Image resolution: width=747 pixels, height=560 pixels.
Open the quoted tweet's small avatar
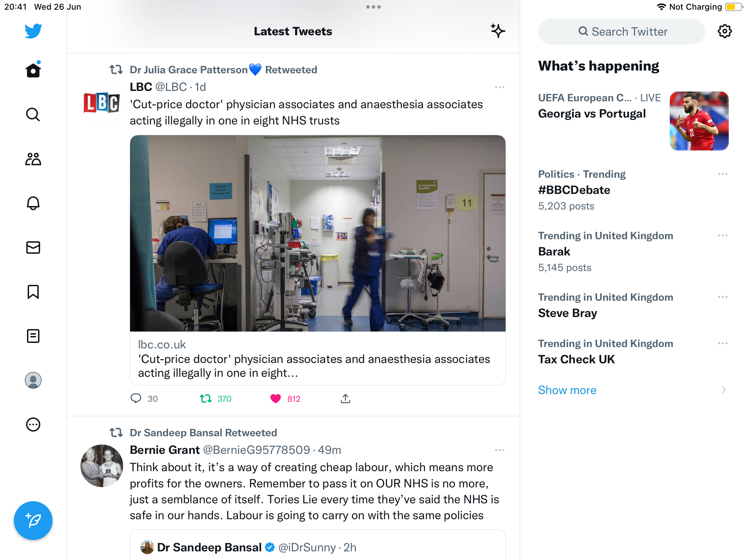147,547
